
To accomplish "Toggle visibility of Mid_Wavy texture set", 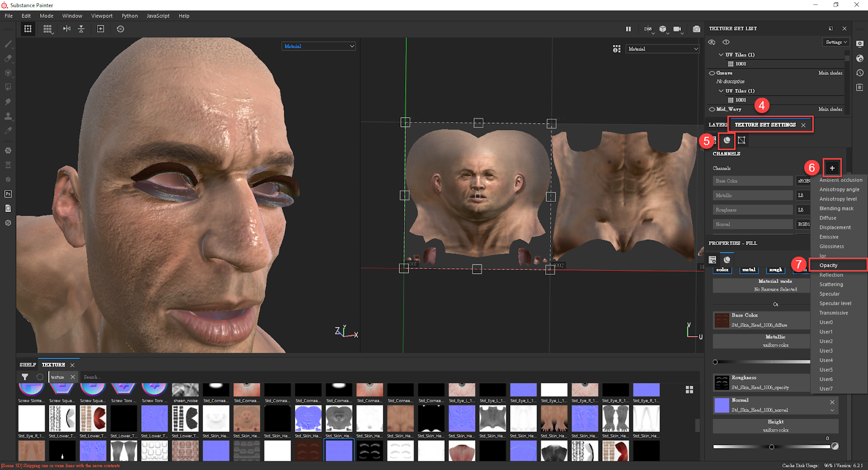I will point(712,110).
